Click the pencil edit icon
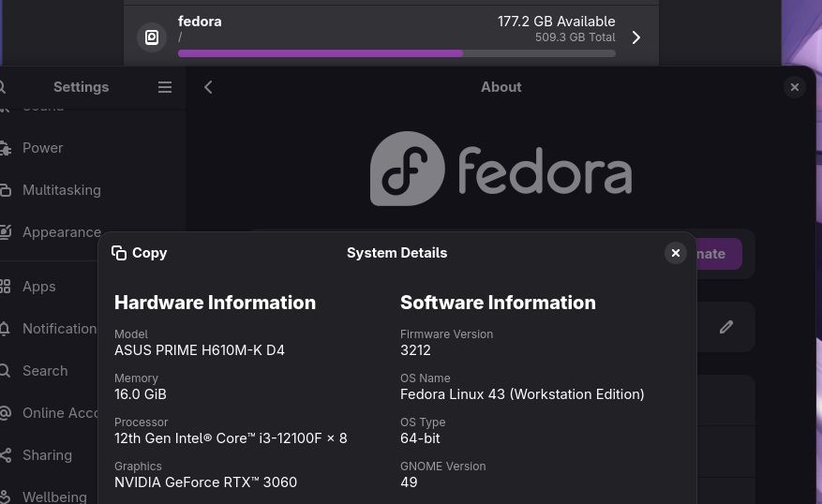 click(726, 327)
